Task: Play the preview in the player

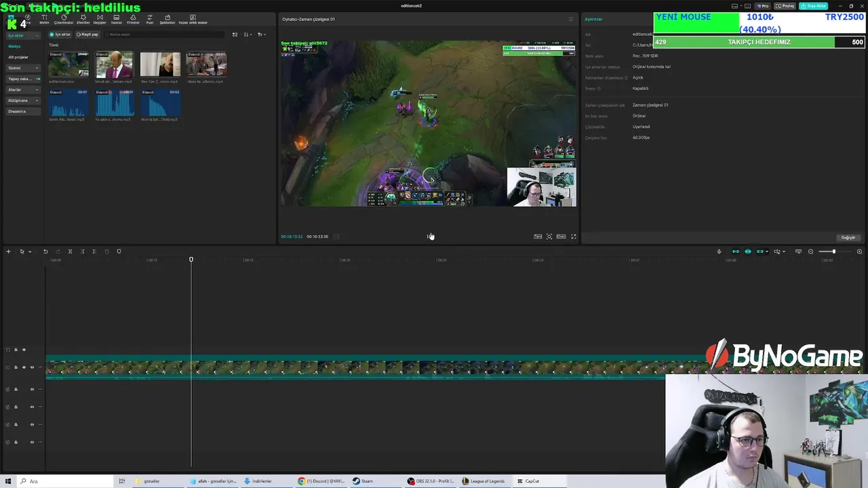Action: tap(430, 237)
